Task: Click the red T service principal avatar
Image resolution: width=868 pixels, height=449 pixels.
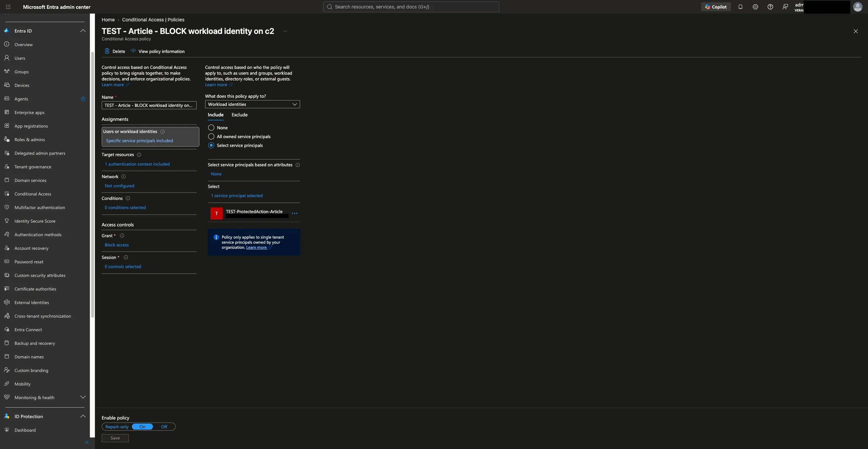Action: pos(217,213)
